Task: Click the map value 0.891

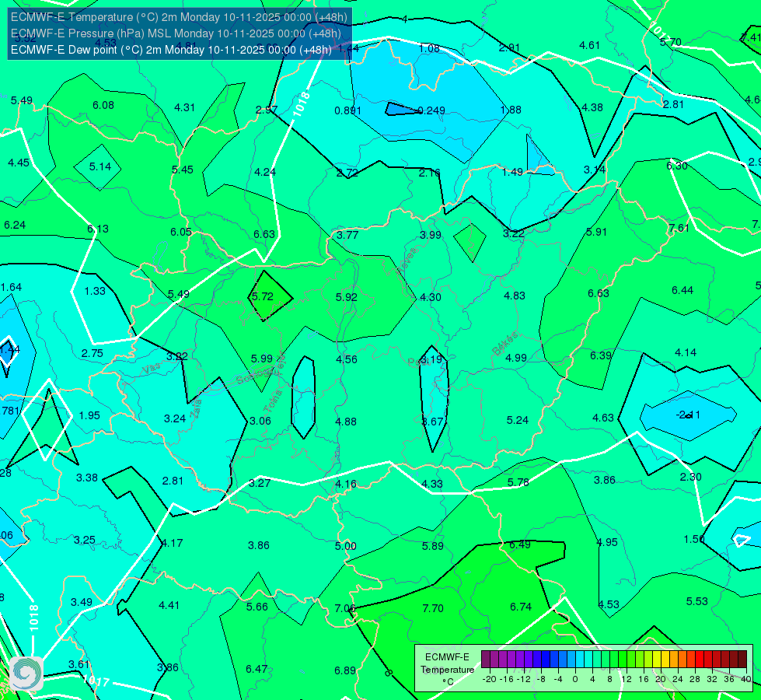Action: [x=348, y=110]
